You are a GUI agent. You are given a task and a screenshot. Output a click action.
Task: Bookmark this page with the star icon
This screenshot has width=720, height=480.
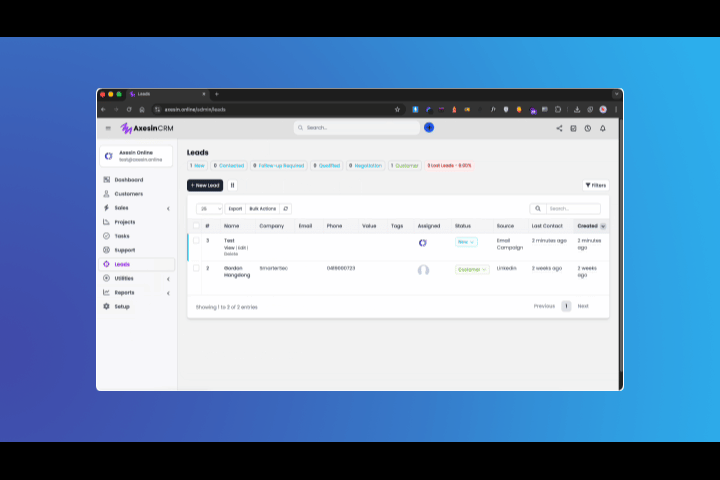tap(397, 109)
